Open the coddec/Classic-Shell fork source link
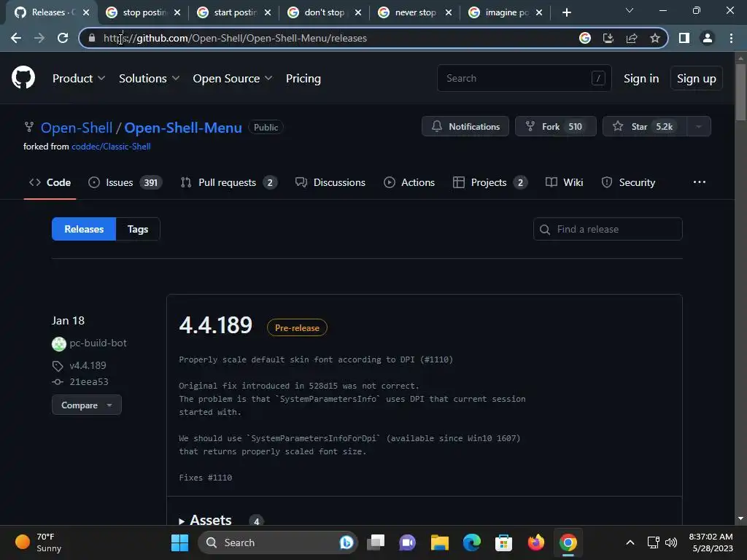The height and width of the screenshot is (560, 747). coord(111,147)
